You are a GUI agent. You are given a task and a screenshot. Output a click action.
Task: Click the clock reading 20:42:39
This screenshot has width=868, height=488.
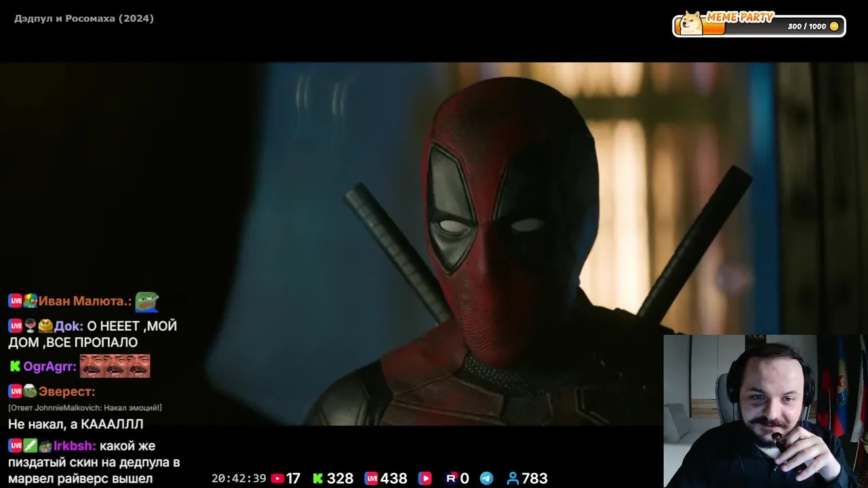tap(239, 479)
